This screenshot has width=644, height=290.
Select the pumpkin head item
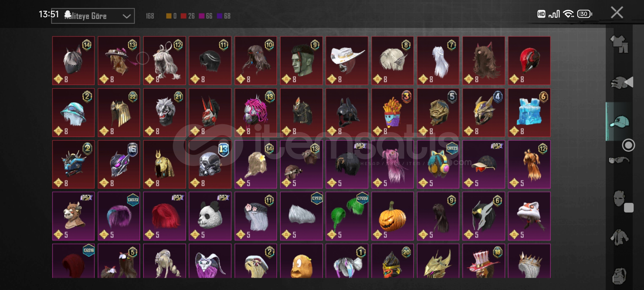click(x=392, y=216)
